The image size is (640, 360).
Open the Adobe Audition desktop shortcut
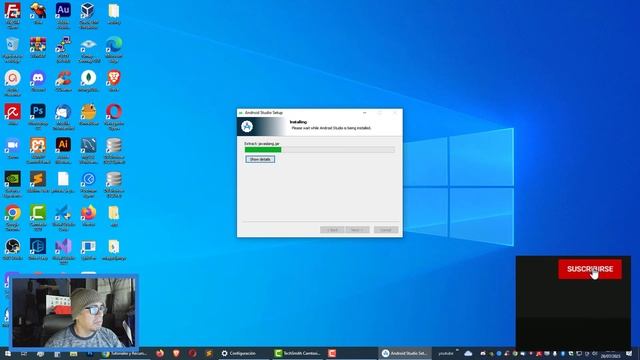[x=63, y=11]
